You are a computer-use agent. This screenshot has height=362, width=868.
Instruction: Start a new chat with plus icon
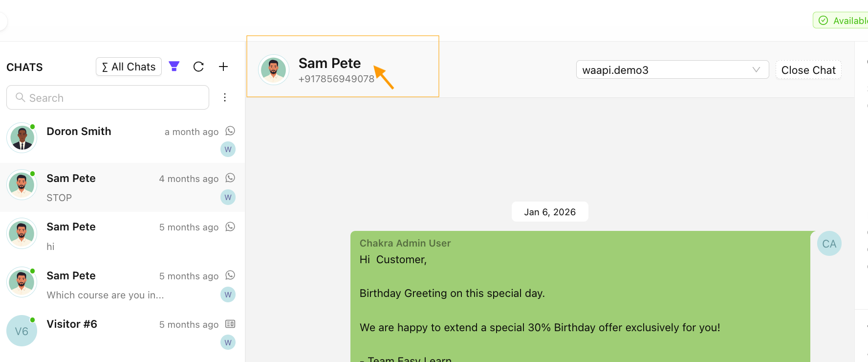click(x=223, y=67)
